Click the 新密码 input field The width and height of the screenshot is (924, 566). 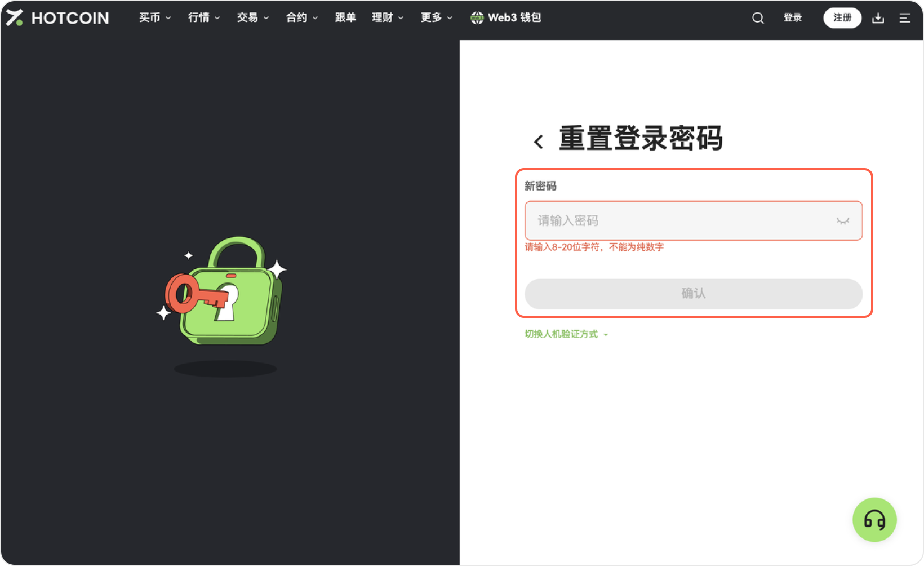click(x=676, y=221)
